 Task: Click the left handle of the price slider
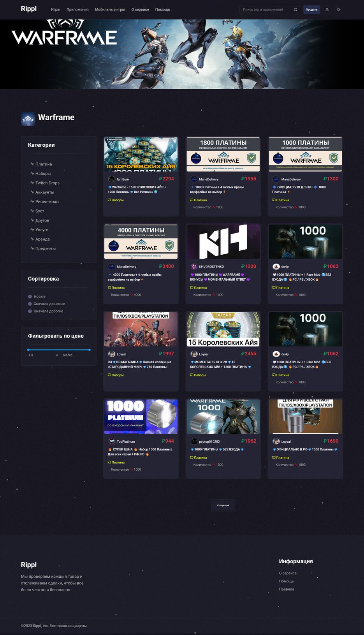[x=28, y=350]
